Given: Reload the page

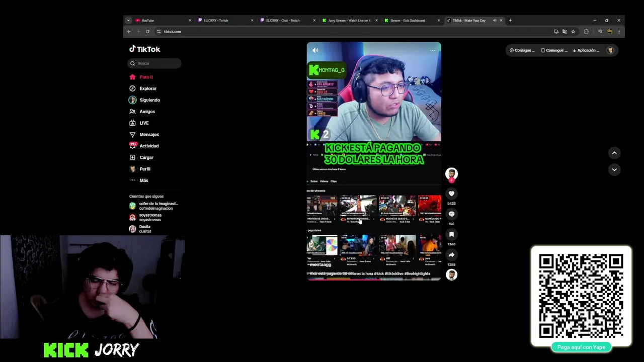Looking at the screenshot, I should coord(147,32).
